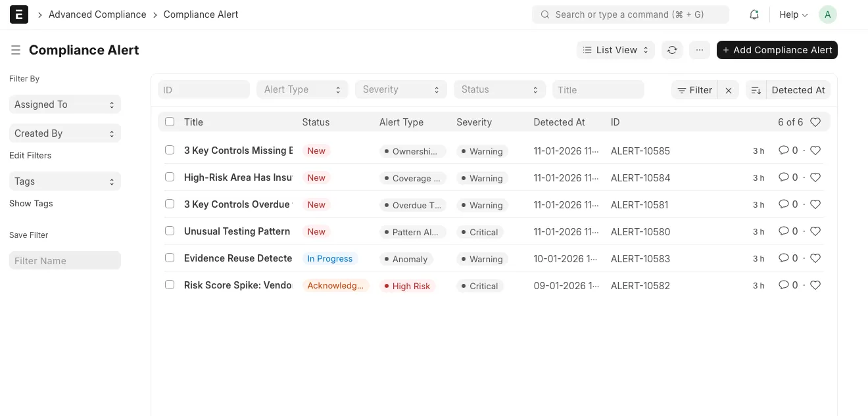This screenshot has height=416, width=868.
Task: Open the Help menu
Action: [793, 14]
